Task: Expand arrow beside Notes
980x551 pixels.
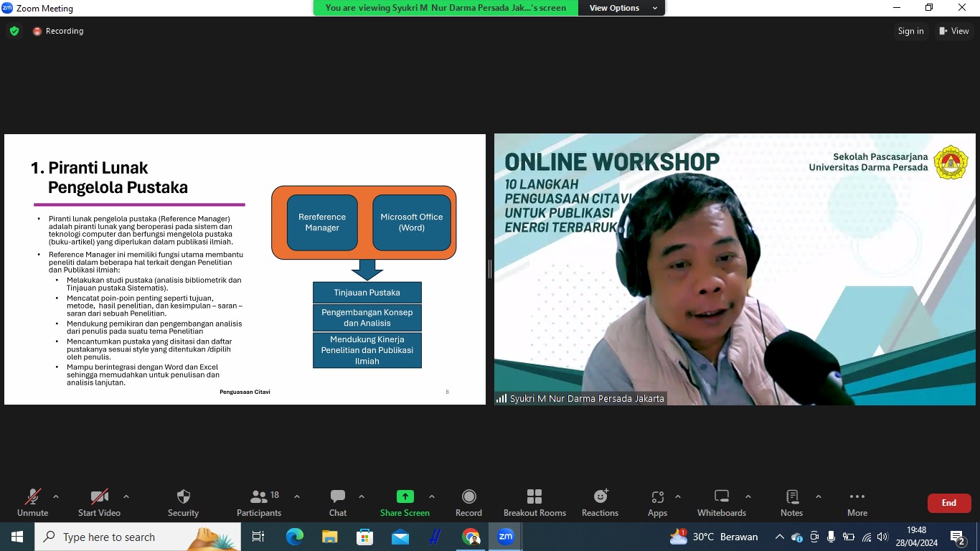Action: pos(819,496)
